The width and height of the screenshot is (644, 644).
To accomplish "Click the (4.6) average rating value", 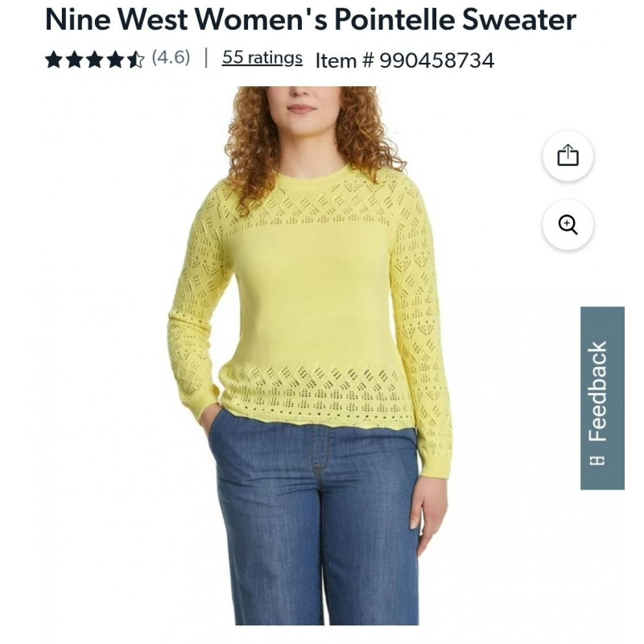I will click(171, 57).
